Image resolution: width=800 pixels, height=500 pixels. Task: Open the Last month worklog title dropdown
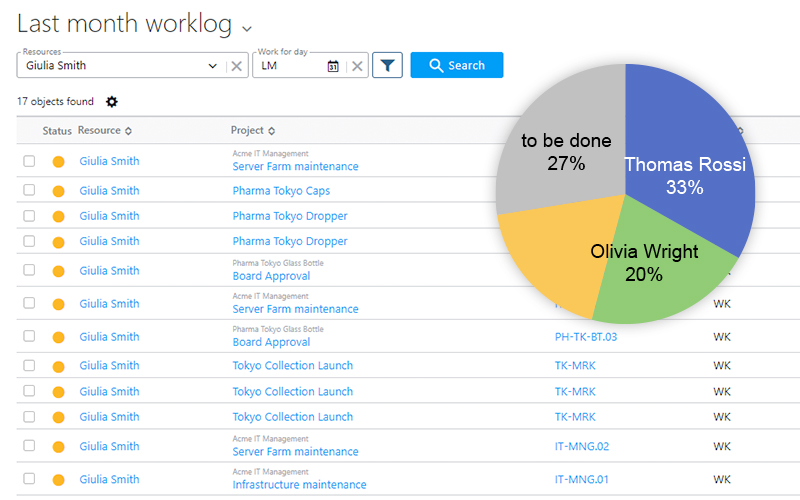247,28
